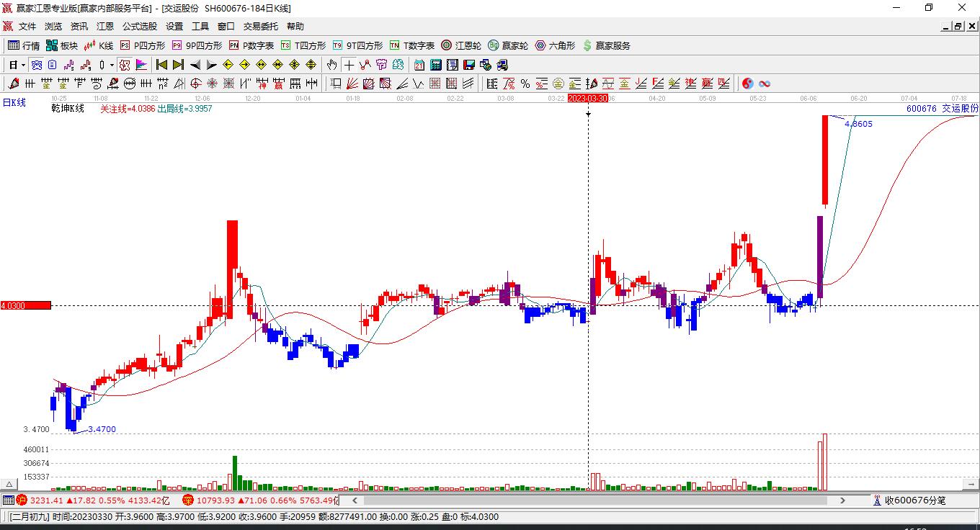Click the 2023-03-30 date marker
Screen dimensions: 980x530
pyautogui.click(x=588, y=98)
